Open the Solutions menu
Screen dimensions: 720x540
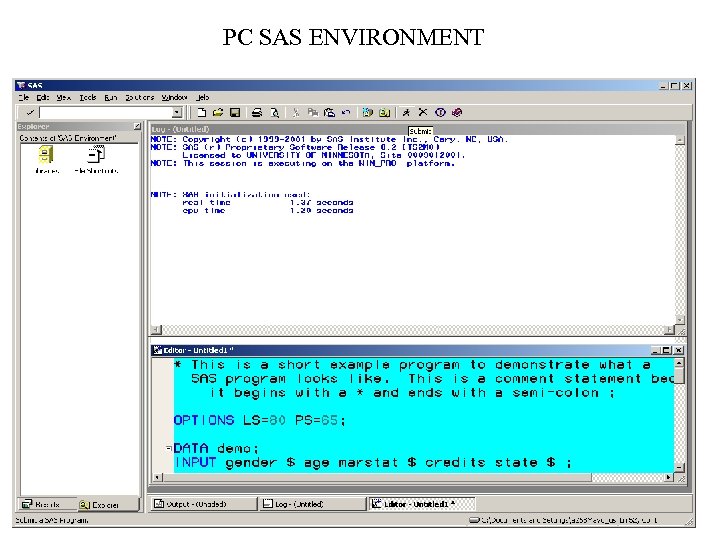click(140, 98)
